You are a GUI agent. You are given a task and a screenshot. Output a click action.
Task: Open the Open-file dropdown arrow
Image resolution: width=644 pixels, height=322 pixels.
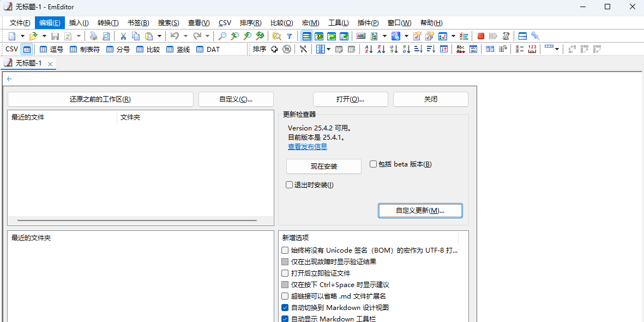click(x=44, y=36)
